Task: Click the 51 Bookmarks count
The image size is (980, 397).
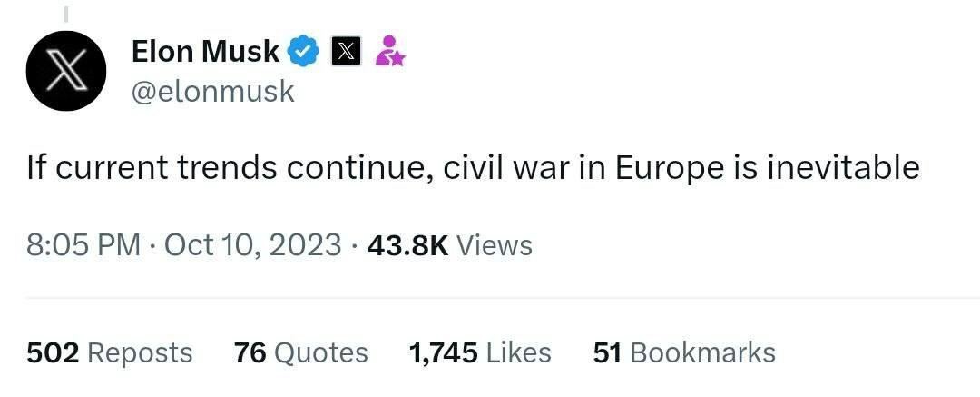Action: point(684,352)
